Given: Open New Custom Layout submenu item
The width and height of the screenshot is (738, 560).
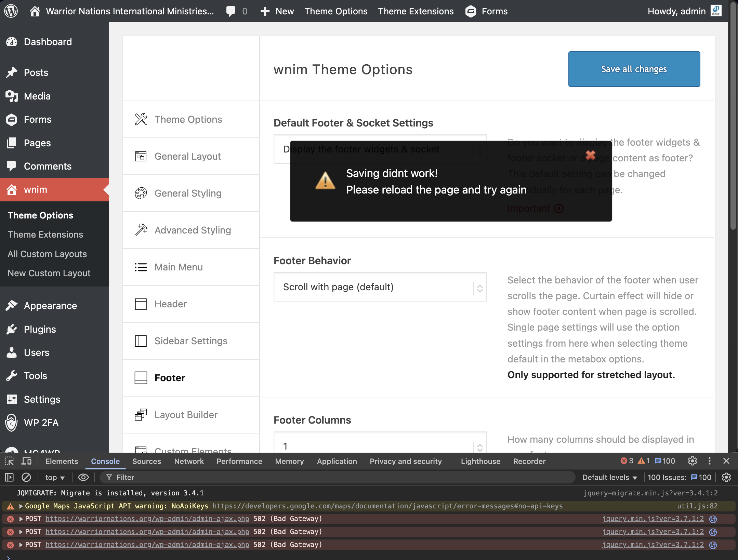Looking at the screenshot, I should [49, 273].
